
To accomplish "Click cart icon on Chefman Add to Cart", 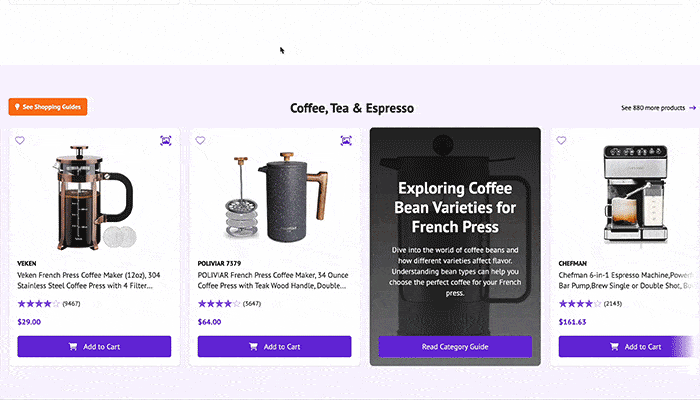I will point(614,346).
